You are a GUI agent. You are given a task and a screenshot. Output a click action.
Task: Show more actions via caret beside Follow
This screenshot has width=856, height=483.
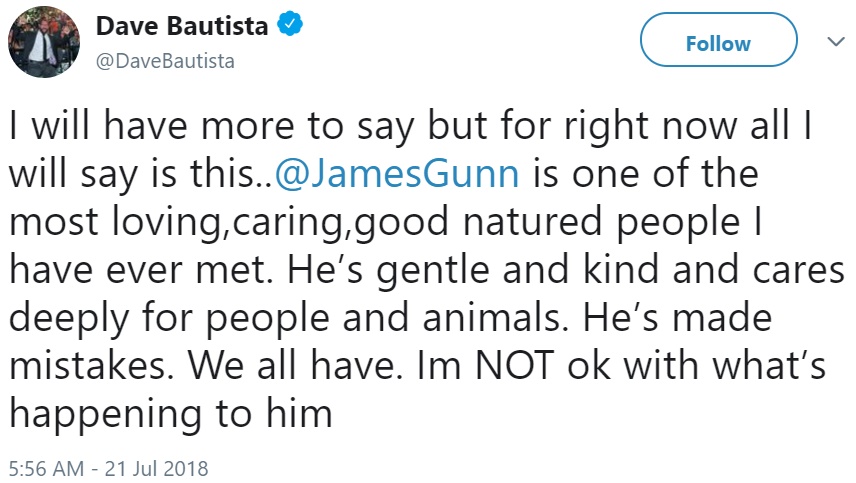(836, 41)
